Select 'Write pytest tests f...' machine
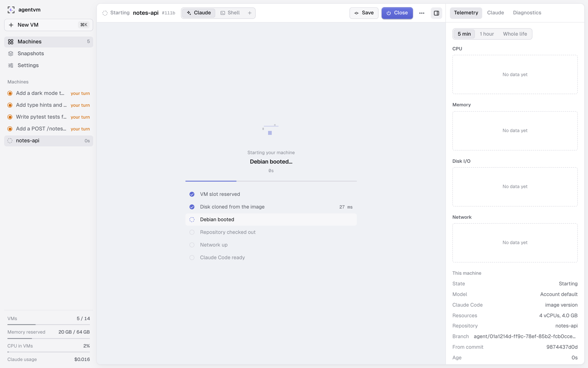This screenshot has width=588, height=368. (48, 117)
